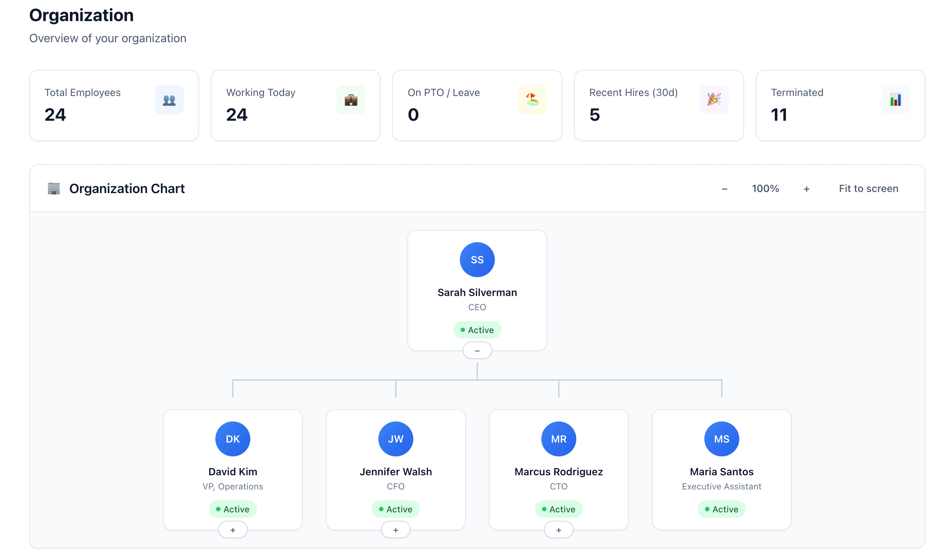Image resolution: width=951 pixels, height=560 pixels.
Task: Open Maria Santos employee card
Action: point(721,472)
